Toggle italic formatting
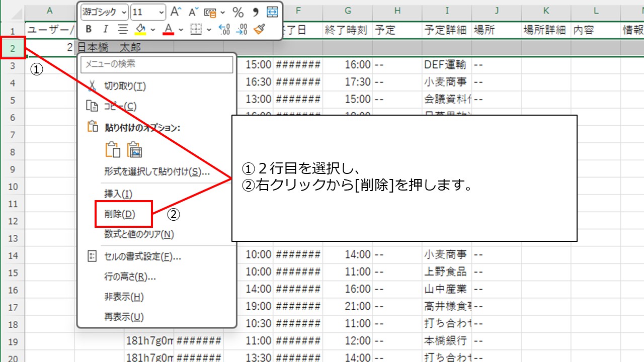The image size is (644, 362). tap(106, 30)
